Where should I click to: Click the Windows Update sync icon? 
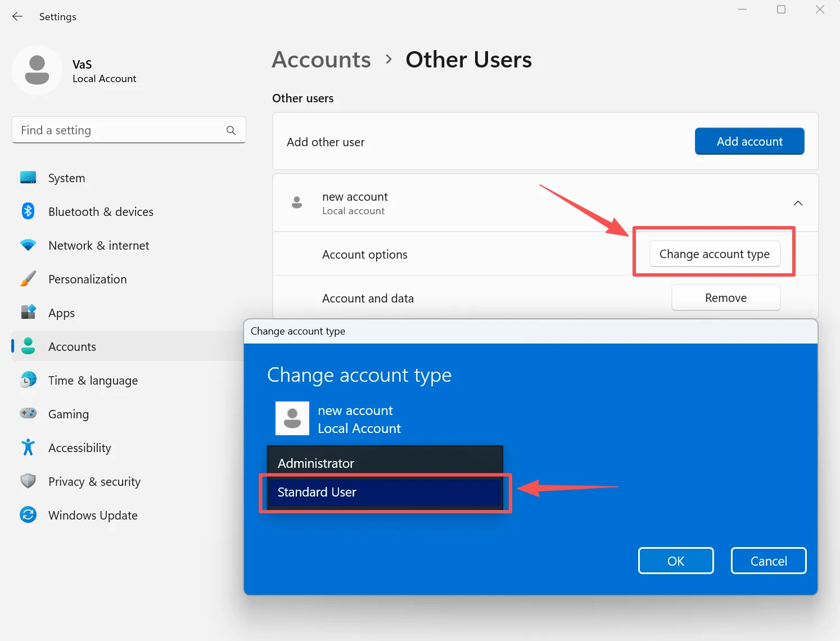(x=28, y=514)
